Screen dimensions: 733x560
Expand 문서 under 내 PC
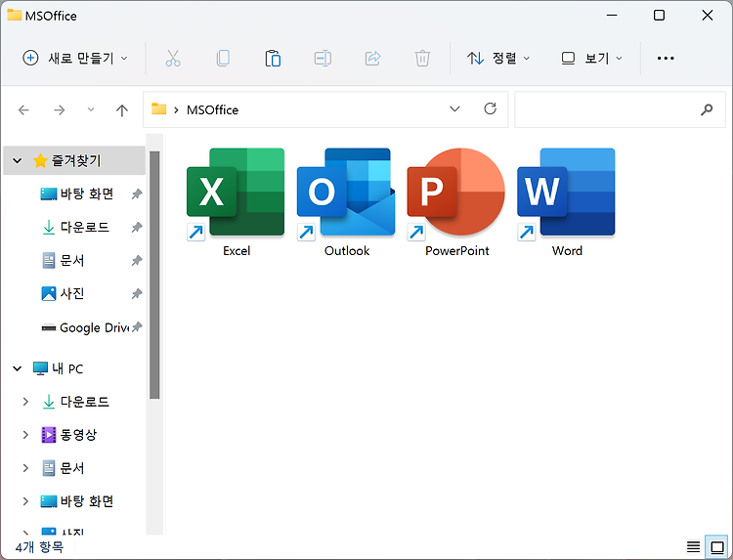tap(25, 468)
